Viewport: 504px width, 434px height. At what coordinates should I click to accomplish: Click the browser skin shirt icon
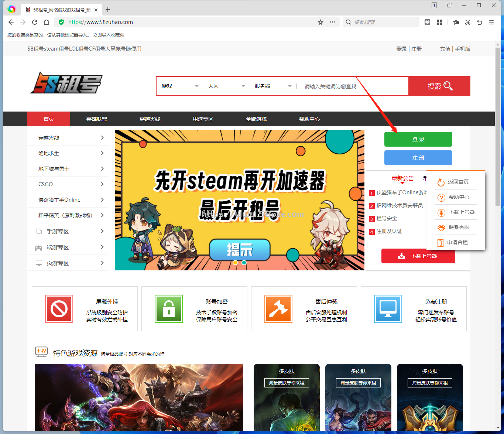449,5
